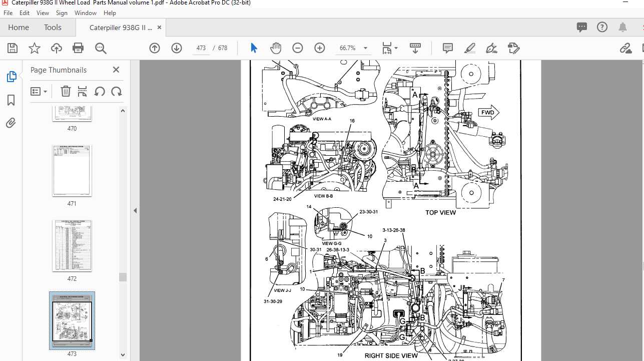Collapse the navigation pane with arrow

(x=135, y=211)
